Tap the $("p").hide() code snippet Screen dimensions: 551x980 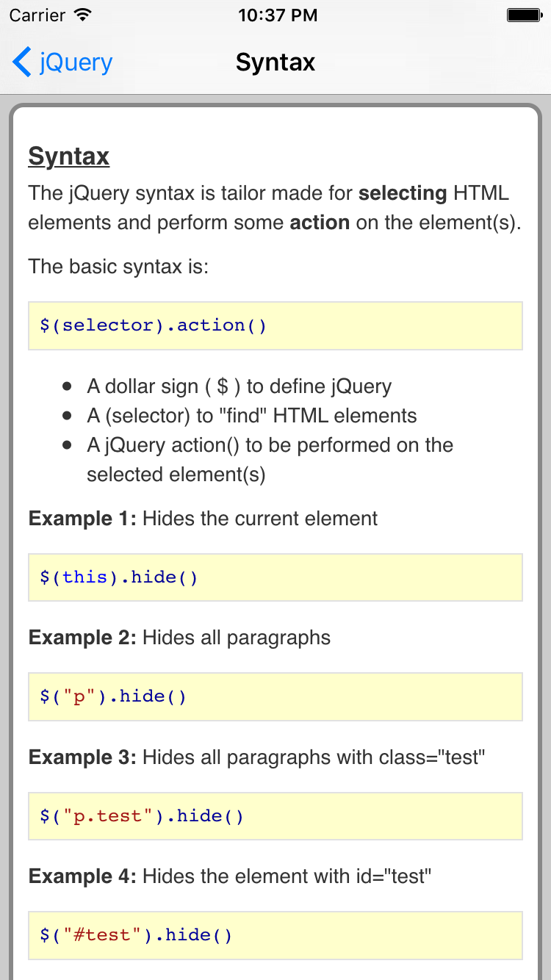coord(275,696)
